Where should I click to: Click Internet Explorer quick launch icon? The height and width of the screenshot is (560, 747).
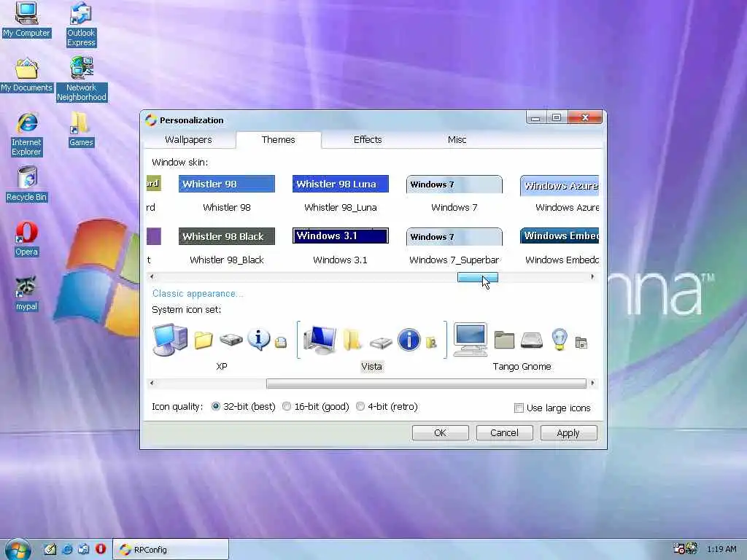[67, 549]
